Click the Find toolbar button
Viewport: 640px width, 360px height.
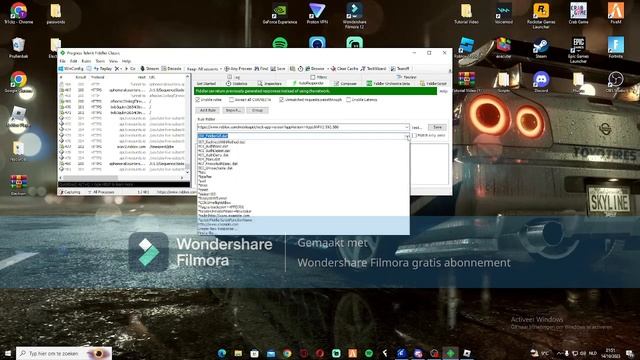click(261, 69)
